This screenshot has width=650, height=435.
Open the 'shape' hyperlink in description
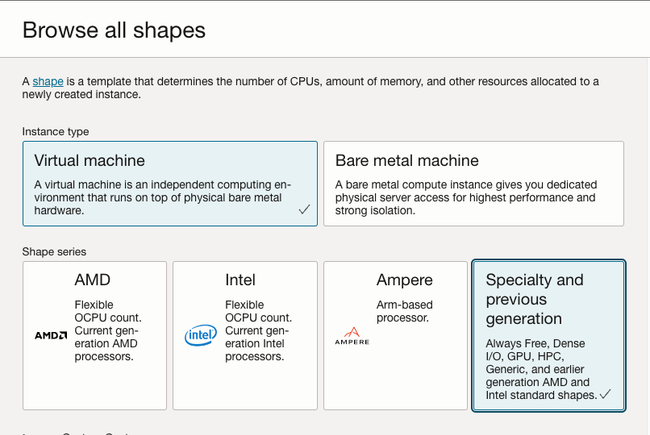[x=48, y=81]
